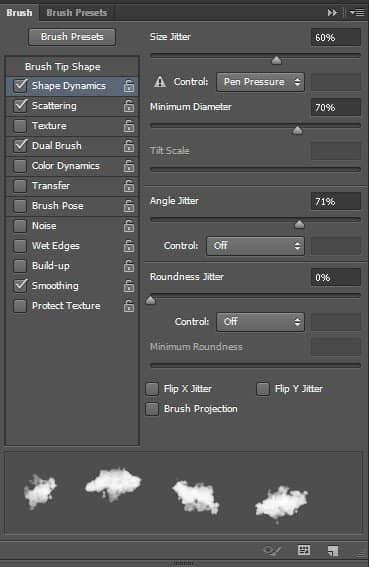Click the live tip brush preview icon
Screen dimensions: 369x567
tap(272, 551)
